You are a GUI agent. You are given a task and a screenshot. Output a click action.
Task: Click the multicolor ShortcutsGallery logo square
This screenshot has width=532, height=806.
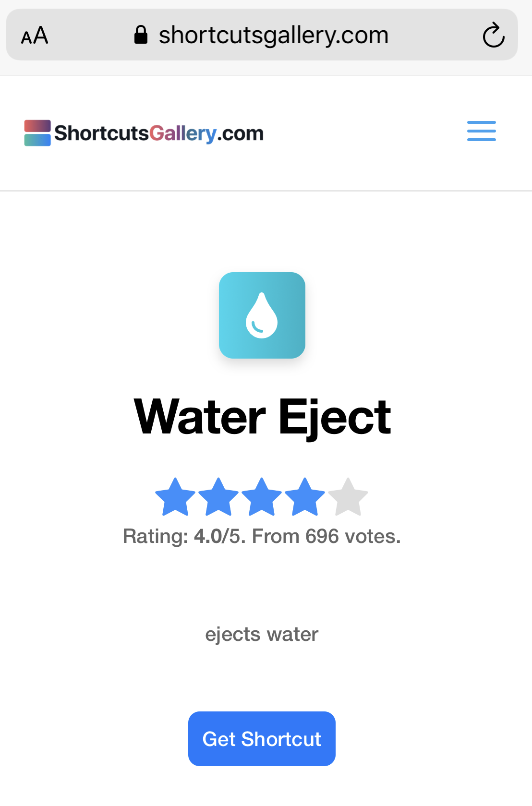(37, 133)
